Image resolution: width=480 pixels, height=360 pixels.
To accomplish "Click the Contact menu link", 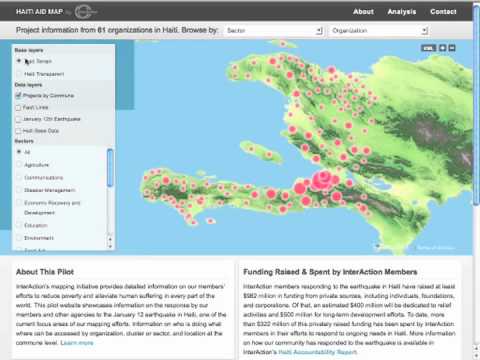I will coord(443,12).
